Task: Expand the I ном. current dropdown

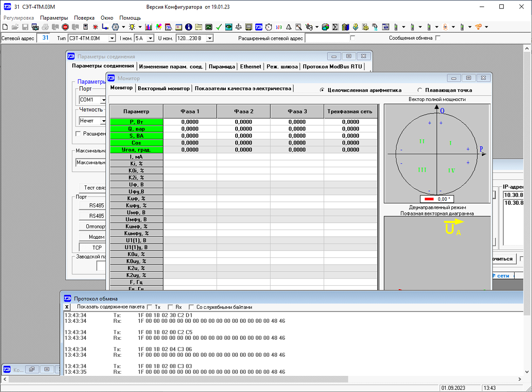Action: pos(150,38)
